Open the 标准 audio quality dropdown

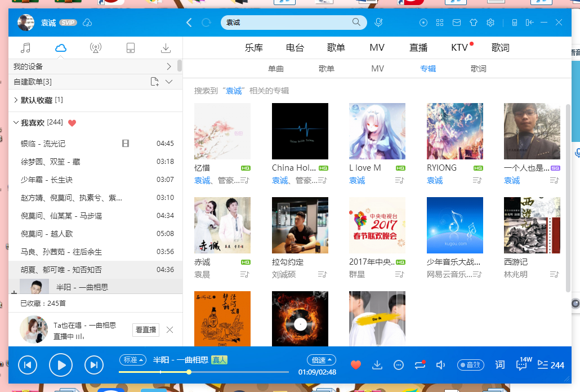click(x=133, y=360)
